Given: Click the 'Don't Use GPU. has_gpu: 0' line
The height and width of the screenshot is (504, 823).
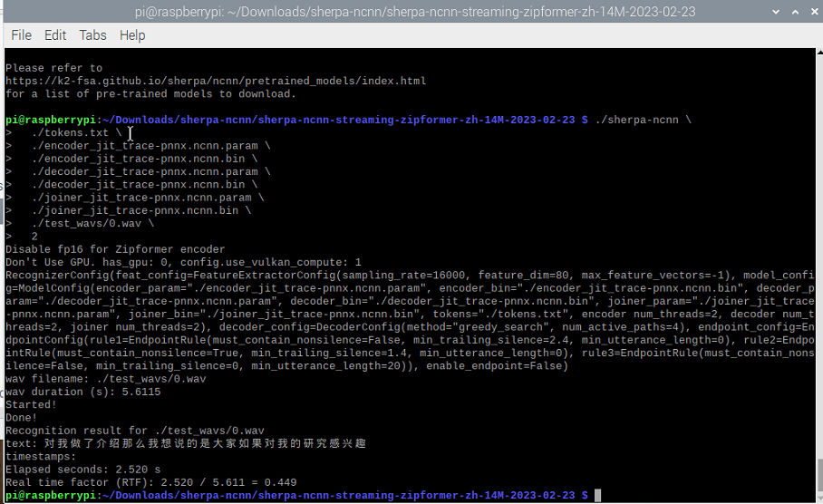Looking at the screenshot, I should point(183,263).
